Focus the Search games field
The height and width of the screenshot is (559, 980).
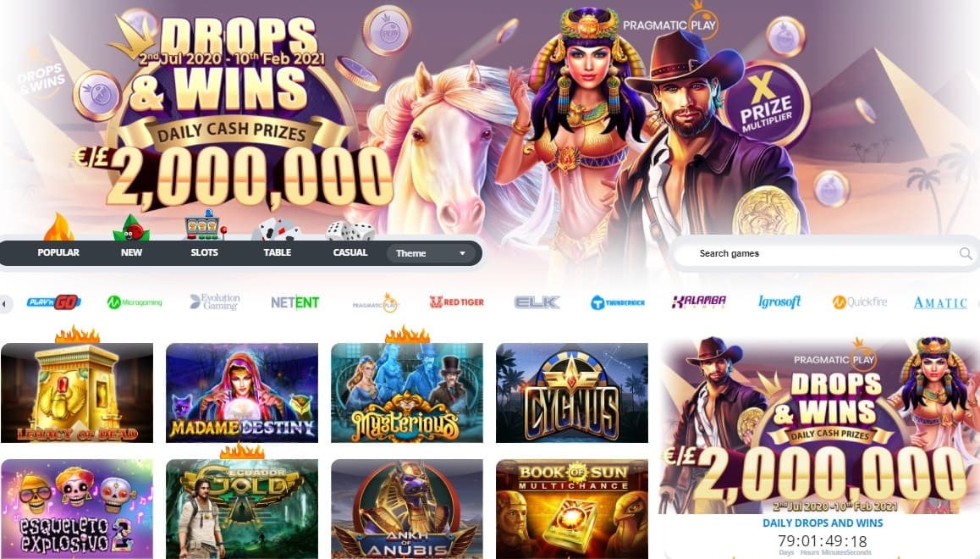click(x=823, y=253)
